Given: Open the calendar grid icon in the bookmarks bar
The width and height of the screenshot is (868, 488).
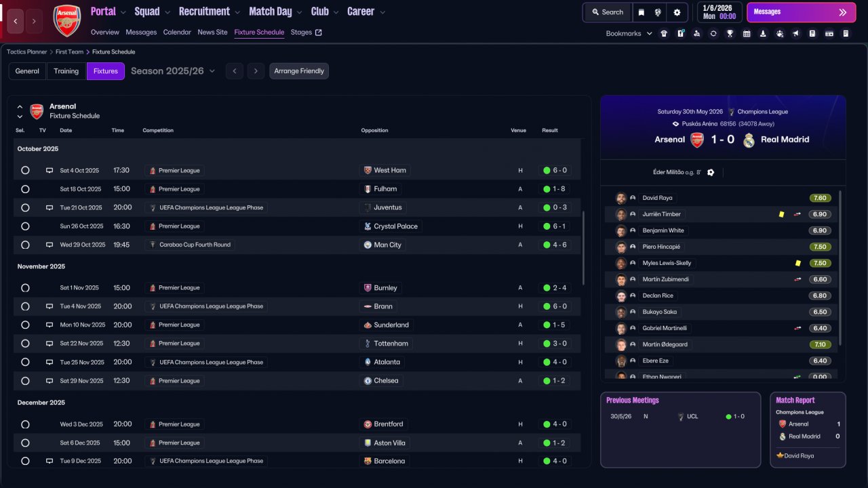Looking at the screenshot, I should (x=747, y=33).
